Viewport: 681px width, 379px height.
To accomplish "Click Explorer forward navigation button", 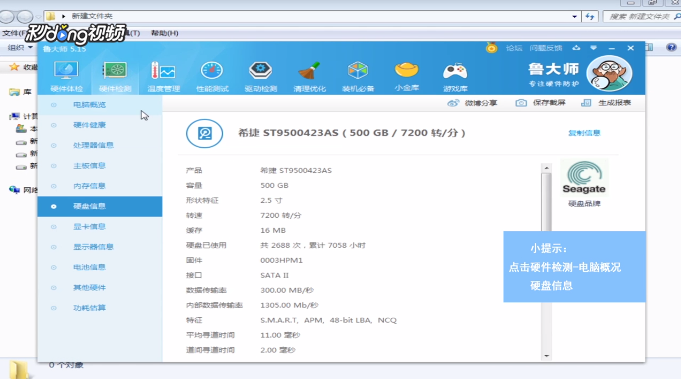I will tap(25, 16).
